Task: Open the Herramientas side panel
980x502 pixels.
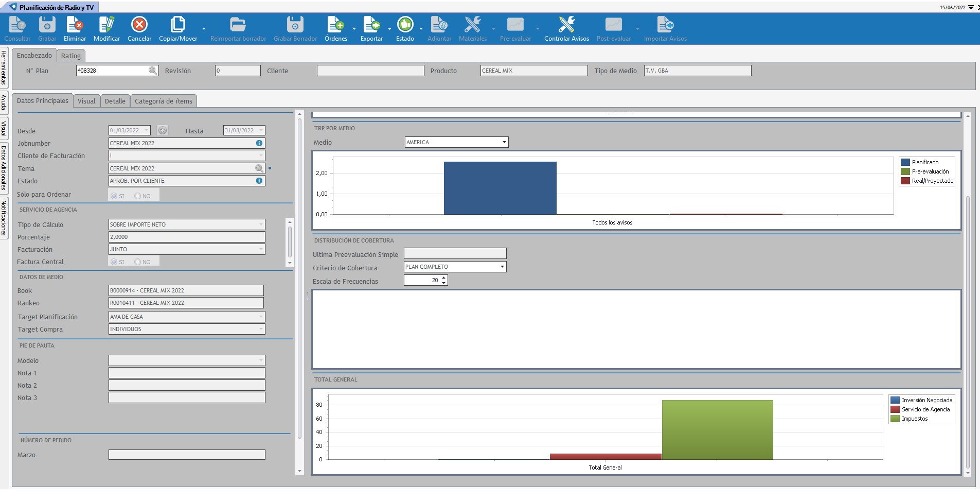Action: (4, 67)
